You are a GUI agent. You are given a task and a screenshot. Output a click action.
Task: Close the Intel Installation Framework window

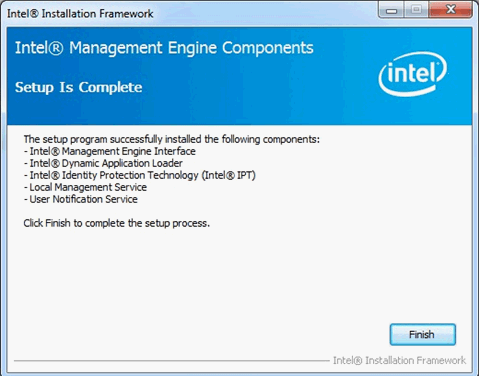click(450, 9)
